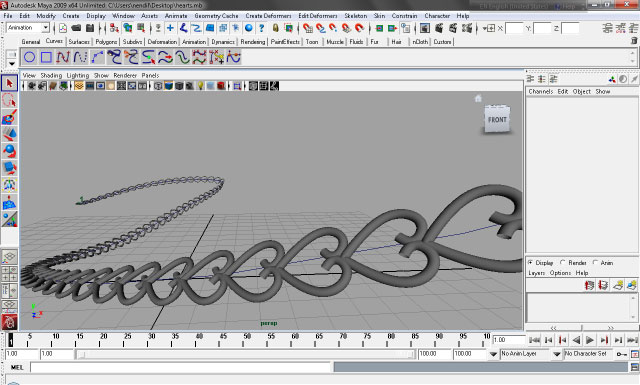Open the Edit Deformers menu
Viewport: 640px width, 385px height.
(x=318, y=16)
